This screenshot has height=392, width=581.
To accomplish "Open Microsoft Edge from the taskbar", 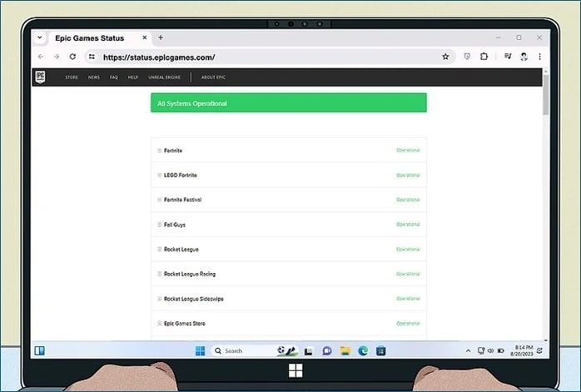I will pyautogui.click(x=363, y=351).
